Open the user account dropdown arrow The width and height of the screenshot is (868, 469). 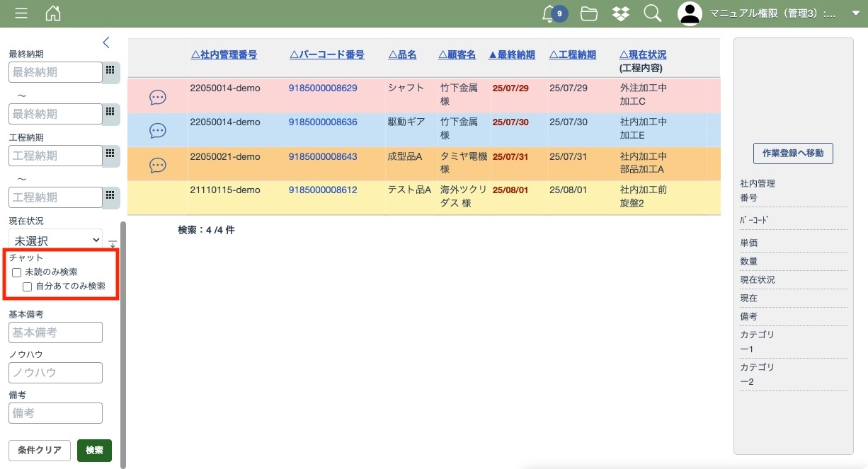point(855,13)
